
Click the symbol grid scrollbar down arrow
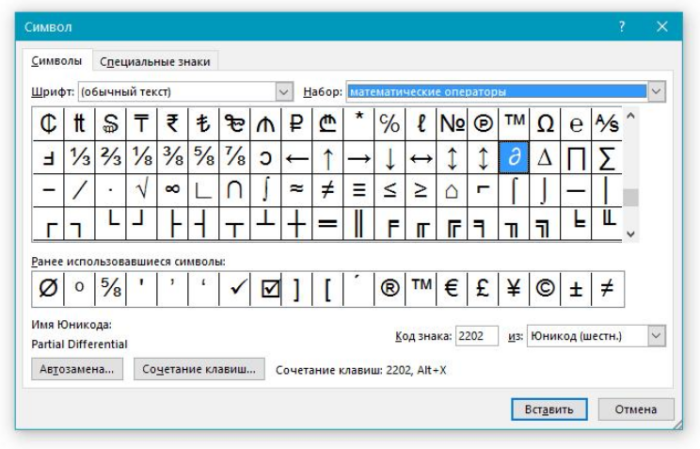tap(630, 233)
